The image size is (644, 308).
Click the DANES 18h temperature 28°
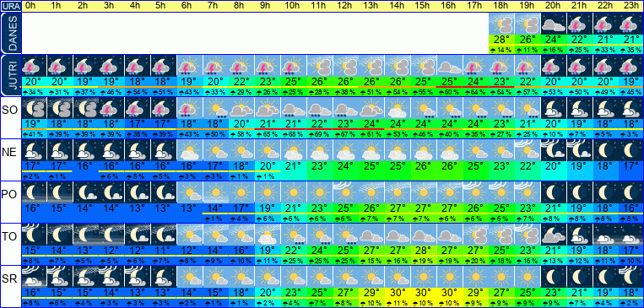point(501,40)
